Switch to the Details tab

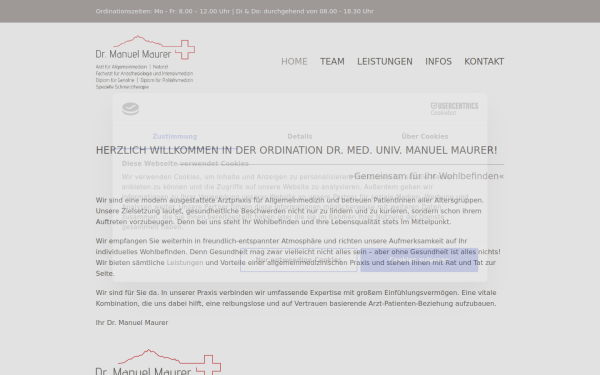(x=300, y=137)
